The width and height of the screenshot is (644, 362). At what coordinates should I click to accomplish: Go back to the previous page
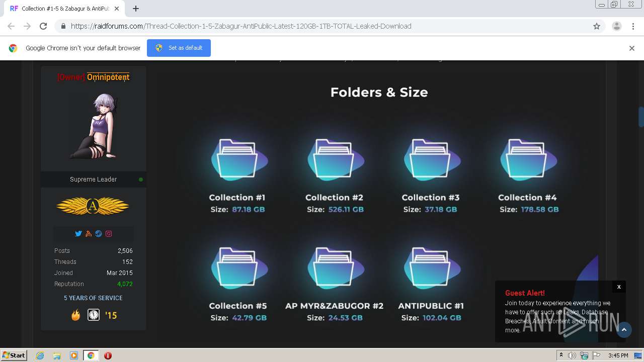point(11,26)
